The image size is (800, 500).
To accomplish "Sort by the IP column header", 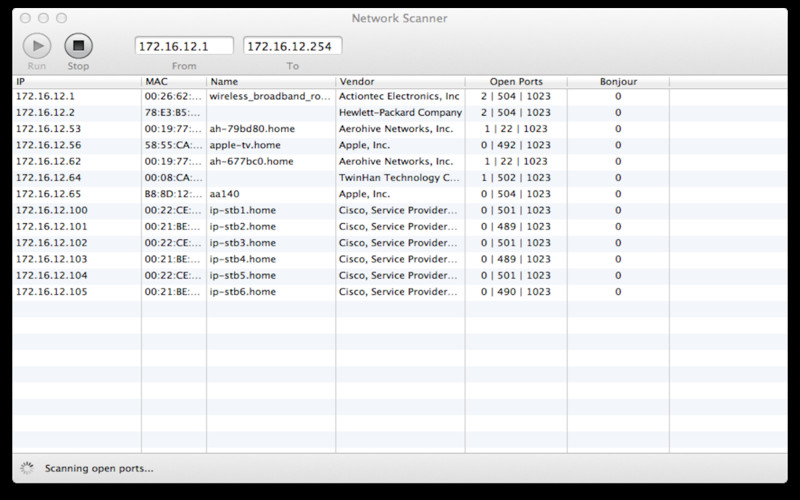I will pyautogui.click(x=76, y=81).
